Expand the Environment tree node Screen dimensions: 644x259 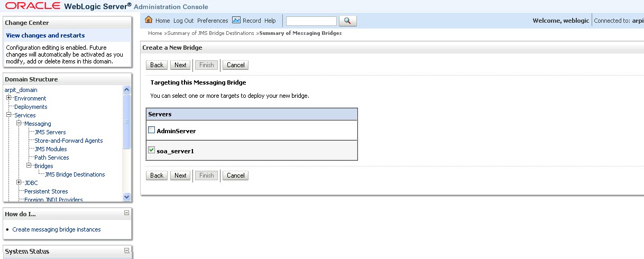[9, 98]
